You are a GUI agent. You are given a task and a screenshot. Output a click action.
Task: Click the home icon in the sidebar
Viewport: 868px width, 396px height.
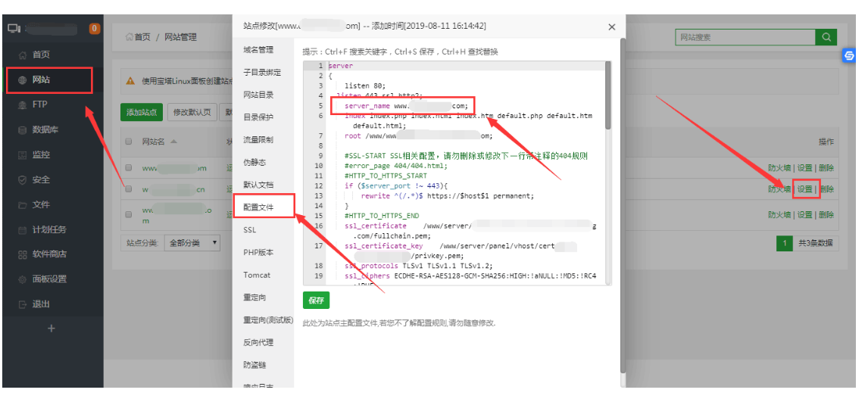coord(23,55)
